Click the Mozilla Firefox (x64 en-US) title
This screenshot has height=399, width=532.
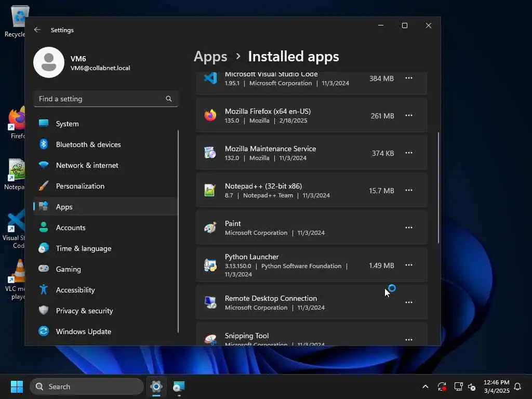tap(268, 111)
